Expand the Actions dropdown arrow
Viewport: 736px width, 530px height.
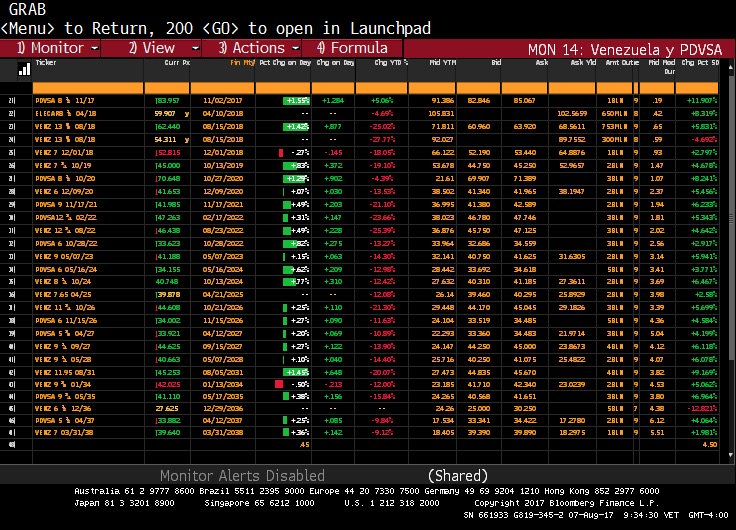pos(296,48)
